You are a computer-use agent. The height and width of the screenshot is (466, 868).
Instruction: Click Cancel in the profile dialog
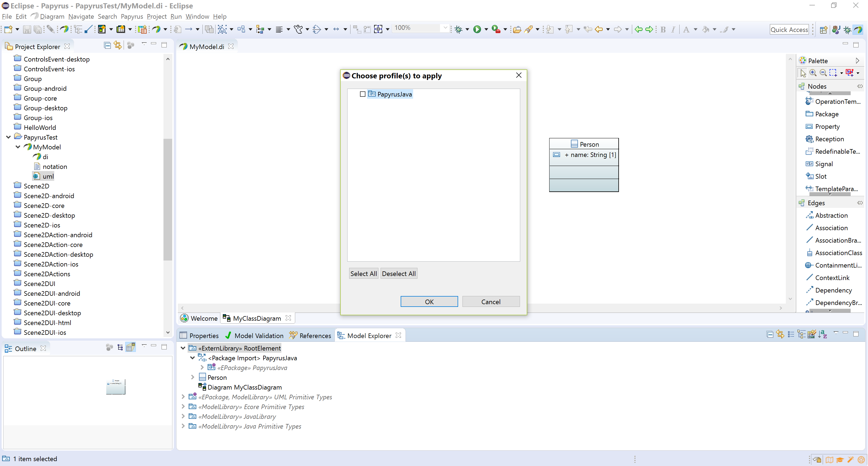pos(491,301)
